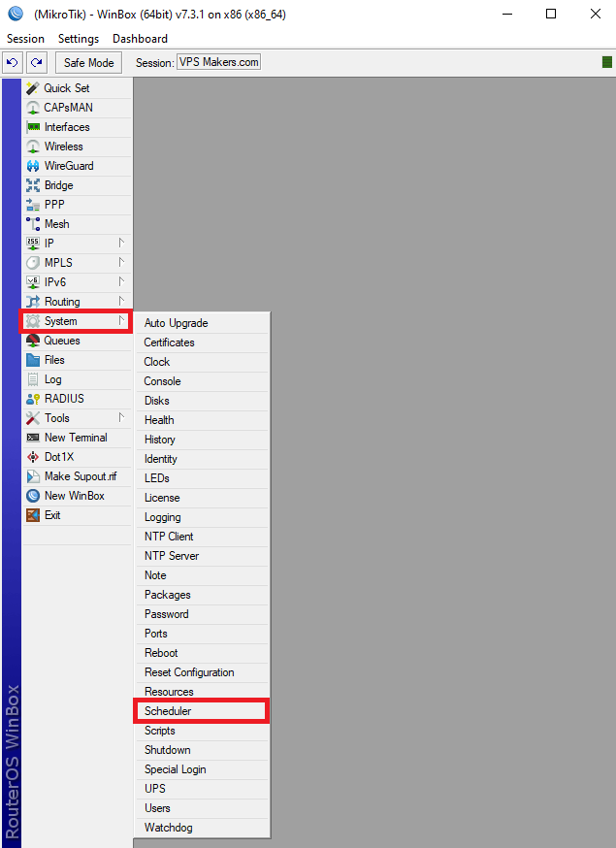Select Scripts from the System submenu
The image size is (616, 848).
point(201,731)
